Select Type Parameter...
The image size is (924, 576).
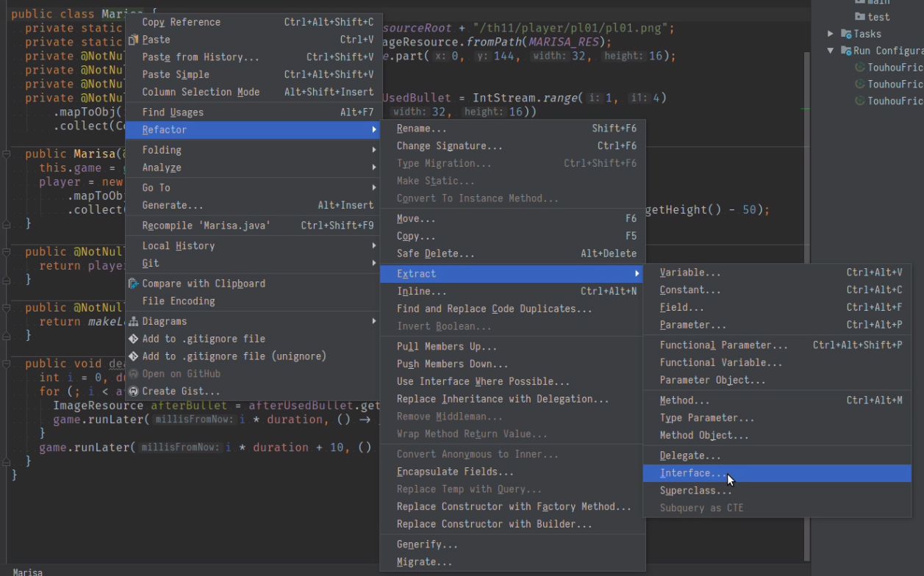pos(777,418)
